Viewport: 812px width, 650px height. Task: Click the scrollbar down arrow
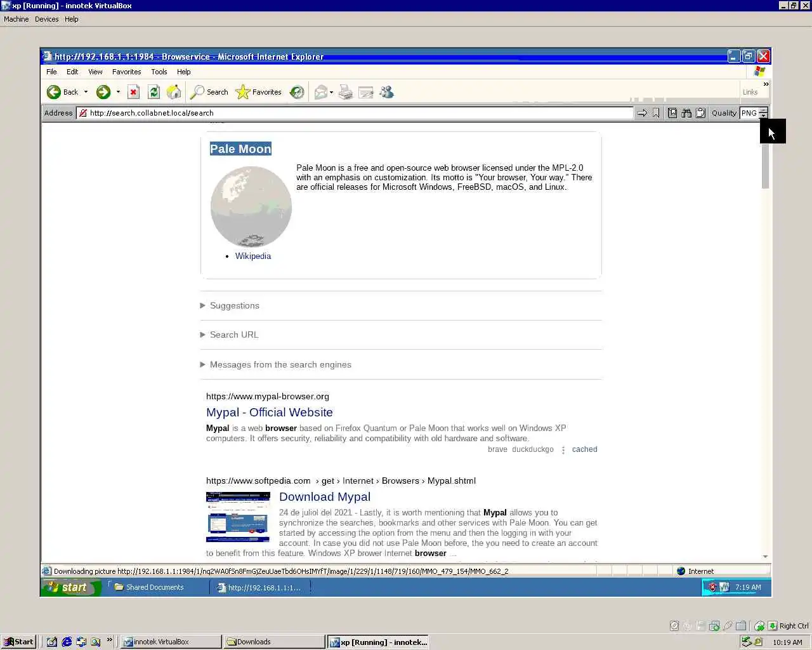pos(765,557)
